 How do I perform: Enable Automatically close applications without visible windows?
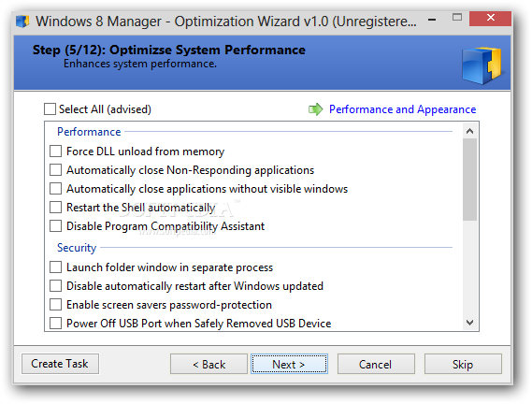pyautogui.click(x=56, y=188)
